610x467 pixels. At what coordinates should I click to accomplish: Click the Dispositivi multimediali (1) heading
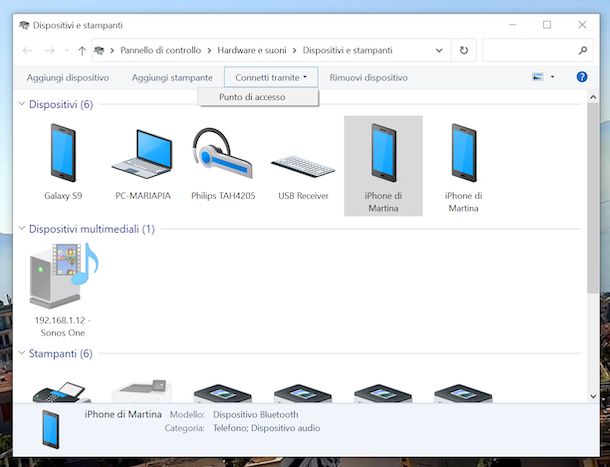pyautogui.click(x=92, y=229)
